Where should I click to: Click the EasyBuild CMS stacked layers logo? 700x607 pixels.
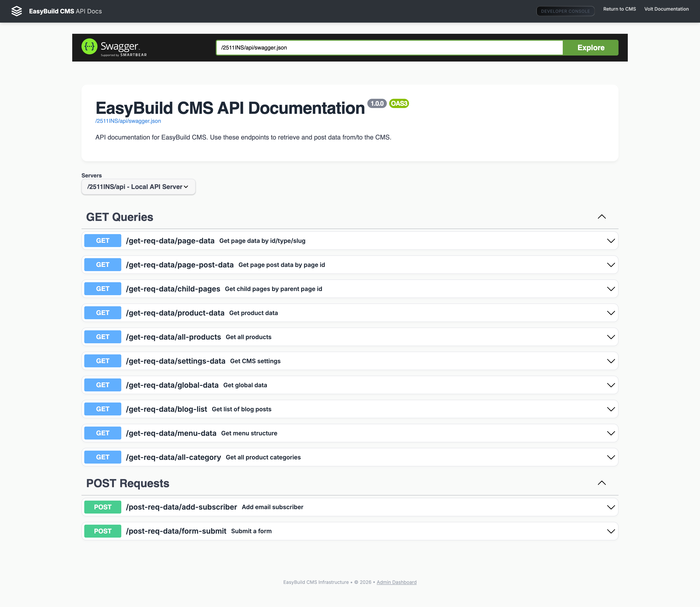[17, 11]
